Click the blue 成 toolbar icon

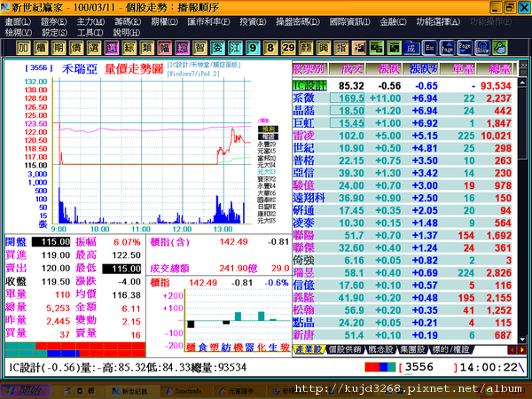click(411, 48)
